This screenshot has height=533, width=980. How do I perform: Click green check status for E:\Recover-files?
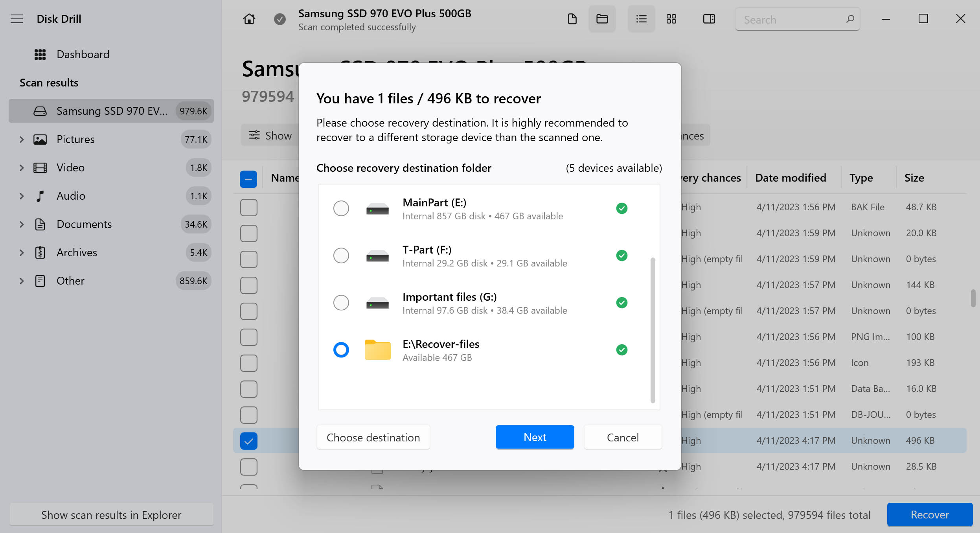tap(621, 350)
